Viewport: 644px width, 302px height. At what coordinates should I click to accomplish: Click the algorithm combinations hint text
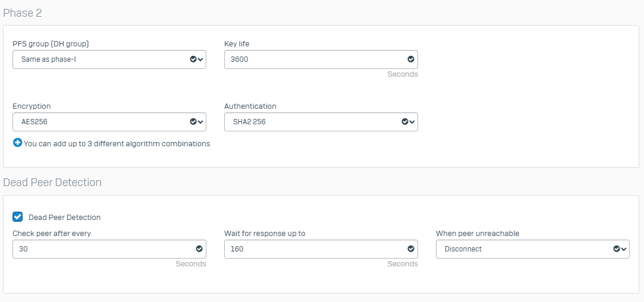tap(117, 143)
